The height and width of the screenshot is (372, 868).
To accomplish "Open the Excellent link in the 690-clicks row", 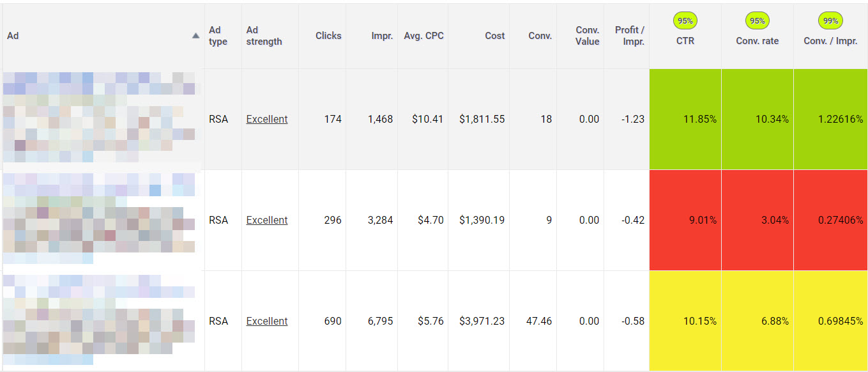I will click(267, 321).
